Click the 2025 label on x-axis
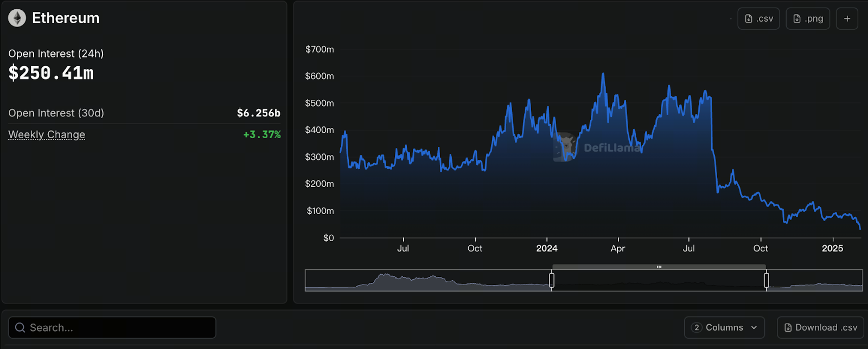Screen dimensions: 868x349 point(832,248)
